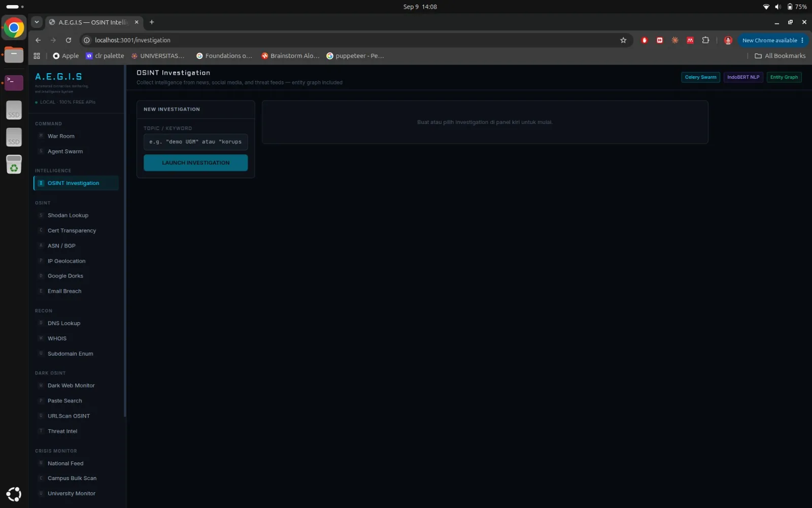Focus the Topic / Keyword input field
Screen dimensions: 812x508
click(195, 142)
